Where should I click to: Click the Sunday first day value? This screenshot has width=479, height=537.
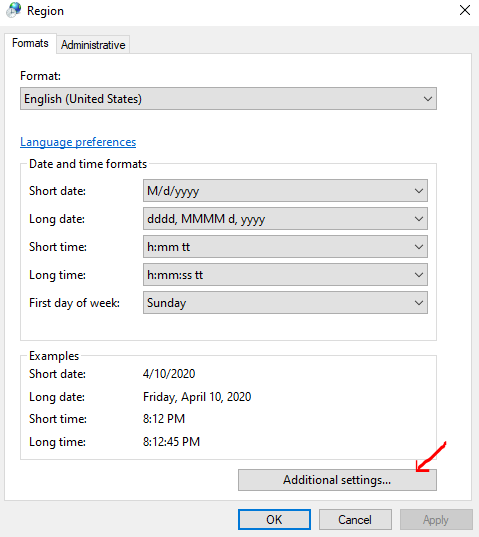click(166, 303)
